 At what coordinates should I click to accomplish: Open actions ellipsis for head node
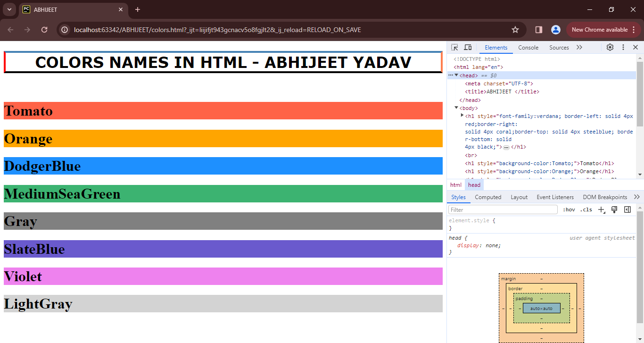pos(450,75)
